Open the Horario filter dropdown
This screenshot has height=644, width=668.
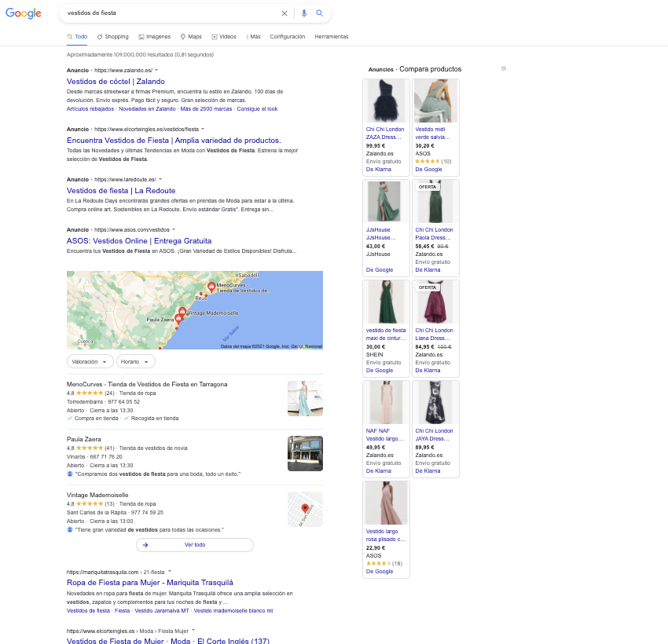click(135, 362)
